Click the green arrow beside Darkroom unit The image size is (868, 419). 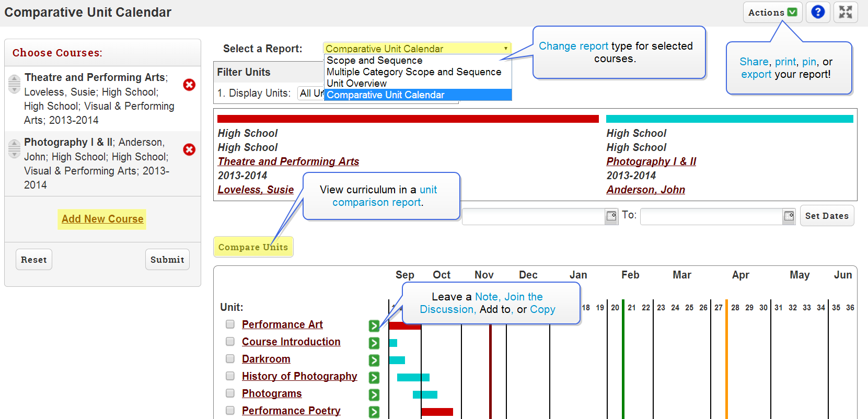click(x=374, y=360)
